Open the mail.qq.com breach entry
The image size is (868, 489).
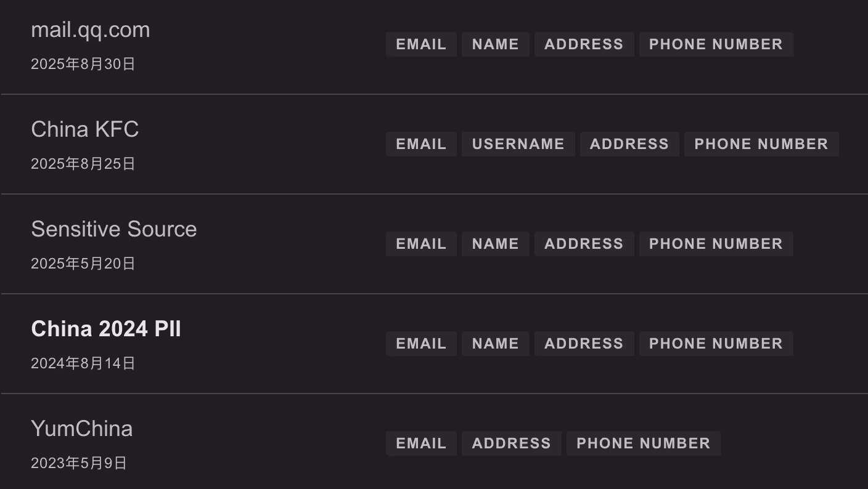point(90,30)
